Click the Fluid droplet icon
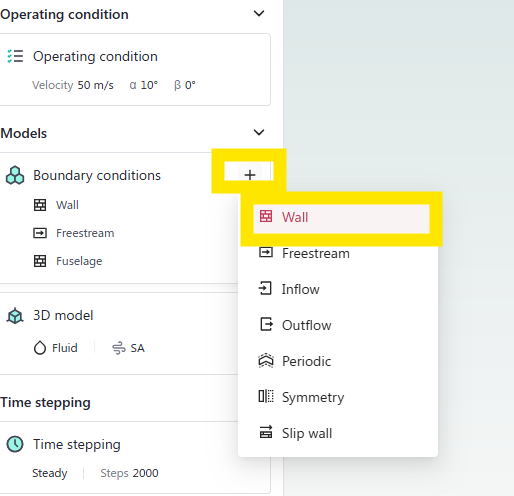 pyautogui.click(x=40, y=348)
